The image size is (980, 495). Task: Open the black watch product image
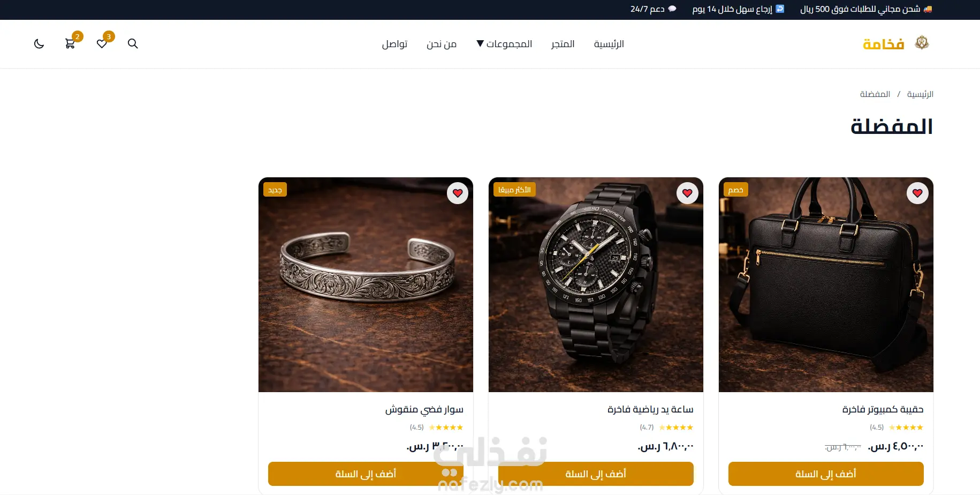point(596,285)
